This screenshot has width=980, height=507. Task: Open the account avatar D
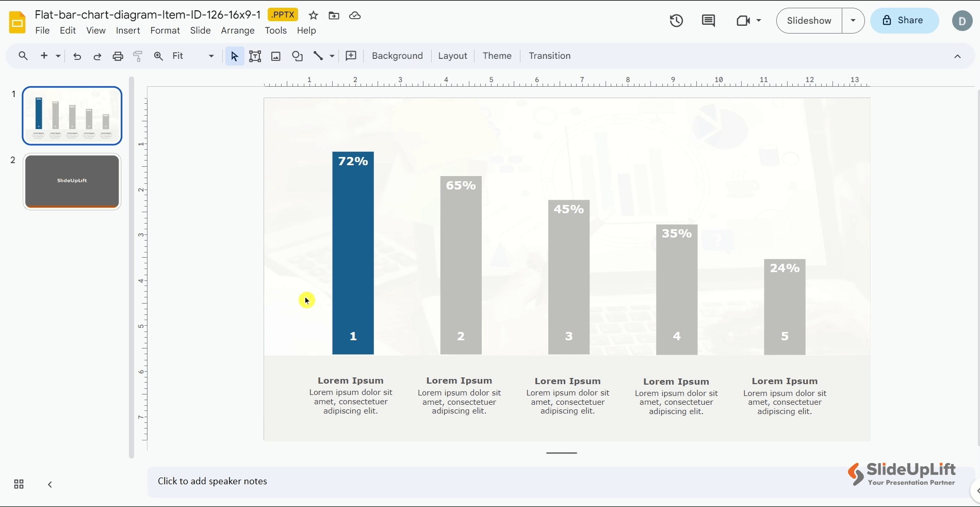click(x=961, y=21)
